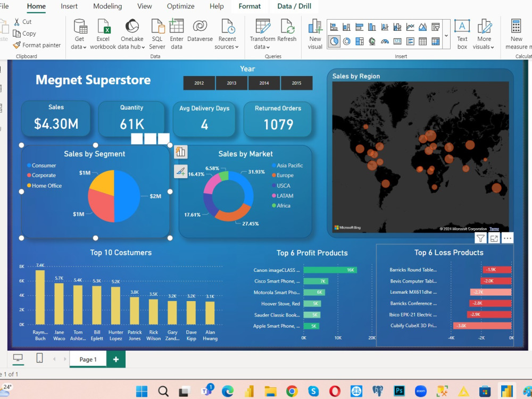
Task: Toggle the 2014 year slicer button
Action: (x=264, y=83)
